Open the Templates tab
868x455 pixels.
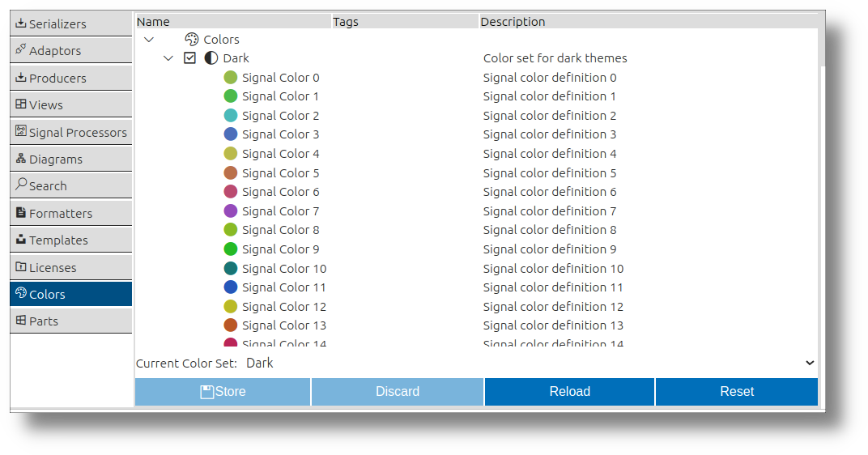coord(71,240)
